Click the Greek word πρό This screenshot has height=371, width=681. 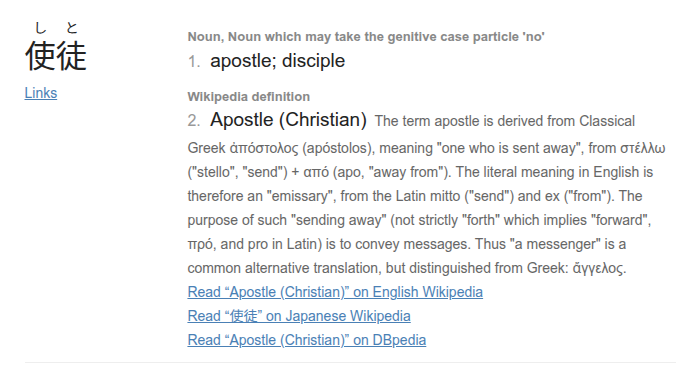pyautogui.click(x=200, y=244)
